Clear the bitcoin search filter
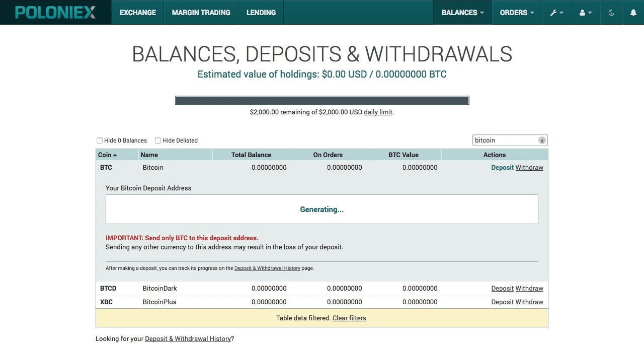644x343 pixels. click(x=542, y=141)
